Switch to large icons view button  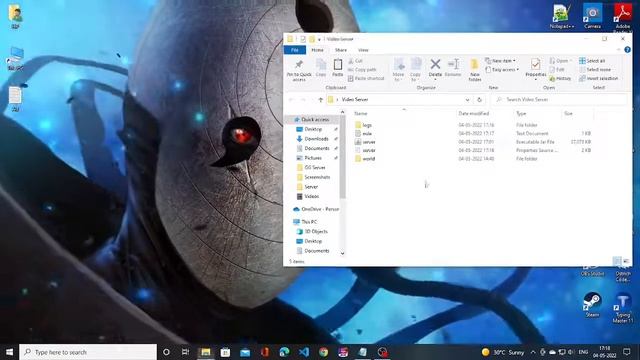[x=626, y=261]
